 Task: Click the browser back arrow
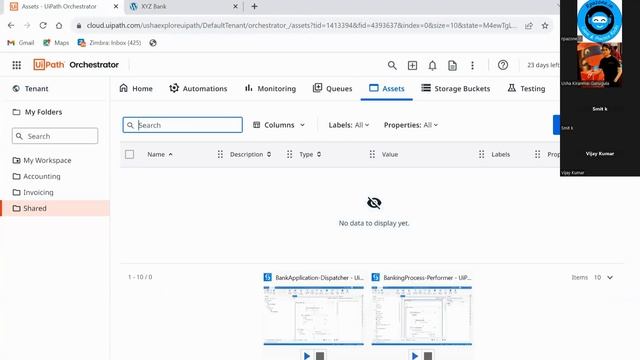[11, 25]
